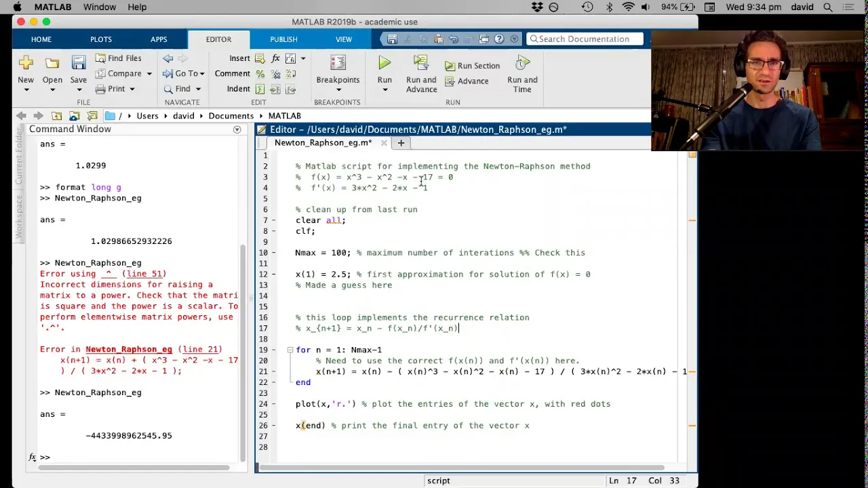The height and width of the screenshot is (488, 868).
Task: Click the comment percent icon
Action: click(260, 74)
